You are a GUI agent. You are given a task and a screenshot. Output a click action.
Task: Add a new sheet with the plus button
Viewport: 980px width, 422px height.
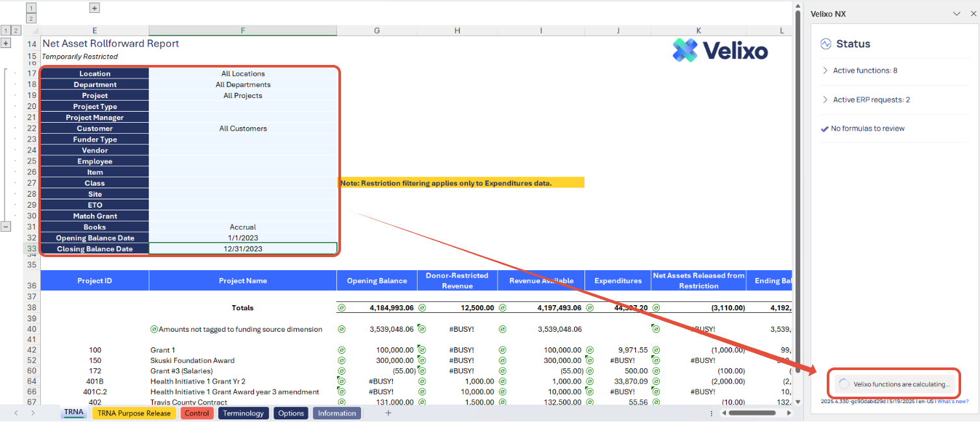pyautogui.click(x=388, y=413)
